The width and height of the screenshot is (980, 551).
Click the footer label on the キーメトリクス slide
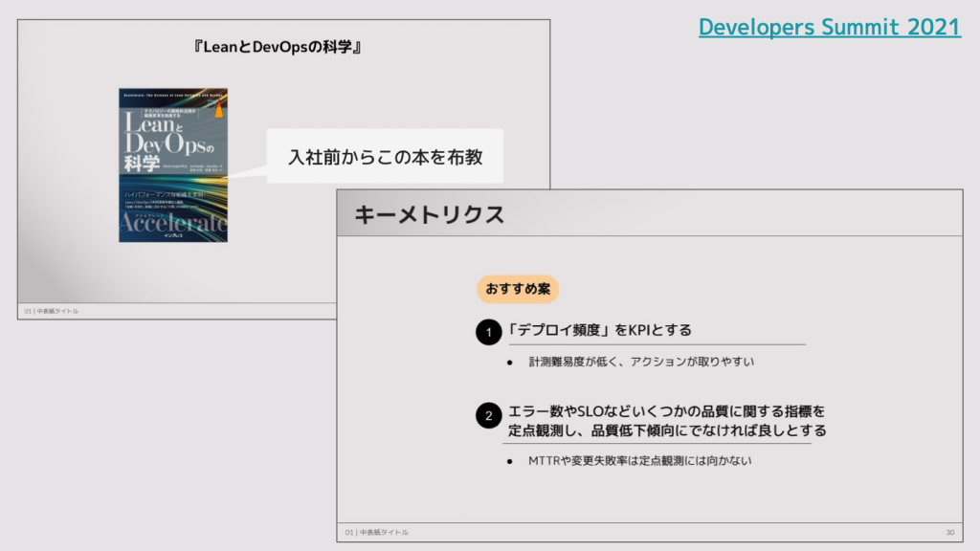(377, 532)
